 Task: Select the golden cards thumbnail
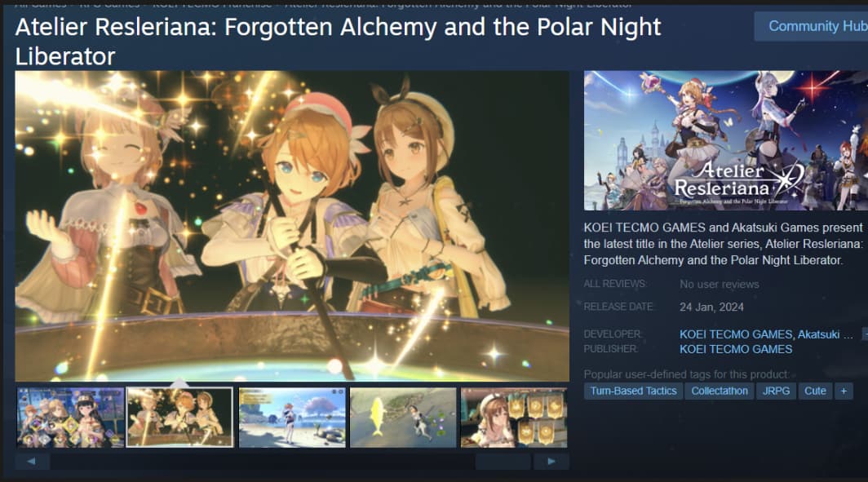514,418
